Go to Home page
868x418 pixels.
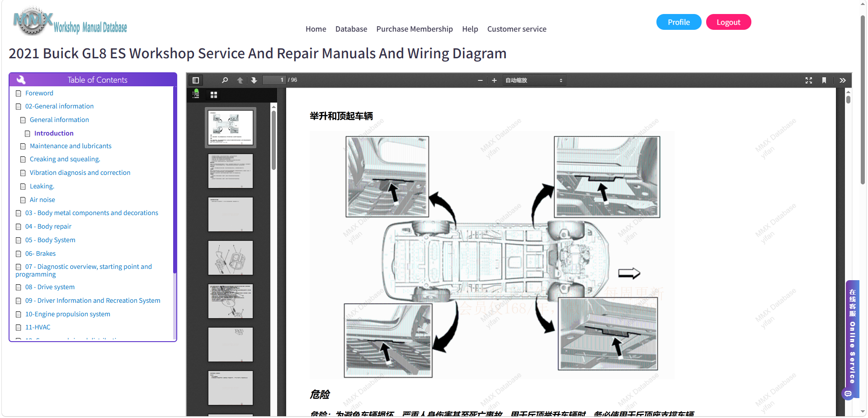pos(316,29)
